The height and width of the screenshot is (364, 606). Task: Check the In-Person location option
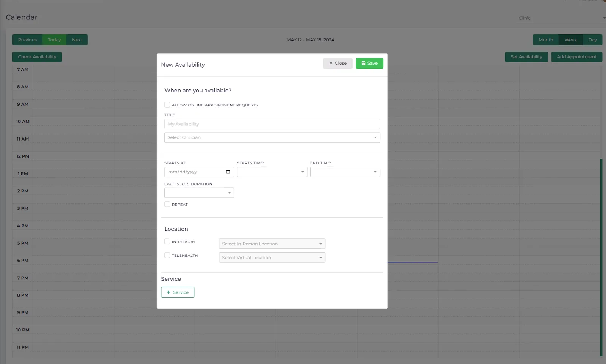pos(167,241)
